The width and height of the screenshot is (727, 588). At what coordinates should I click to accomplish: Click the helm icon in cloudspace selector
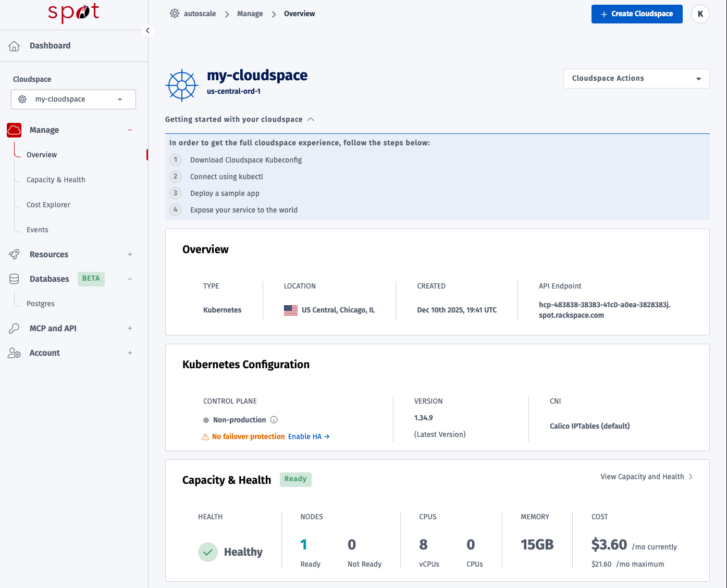22,99
